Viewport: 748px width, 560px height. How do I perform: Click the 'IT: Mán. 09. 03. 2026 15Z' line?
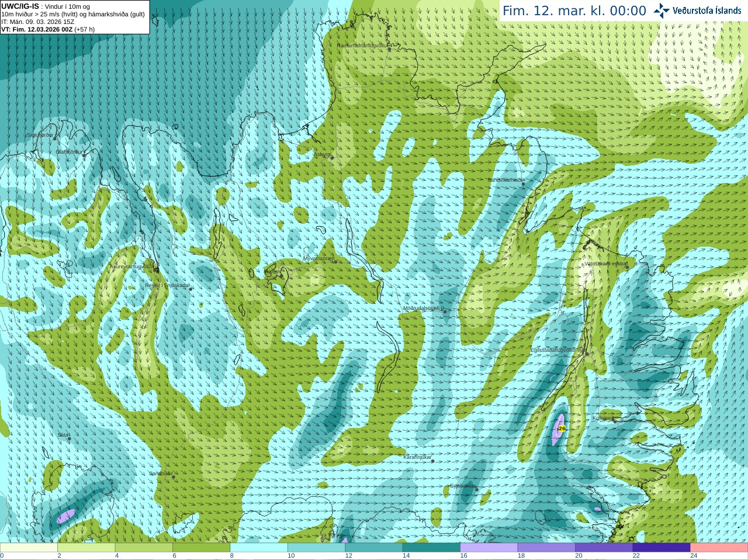[38, 22]
